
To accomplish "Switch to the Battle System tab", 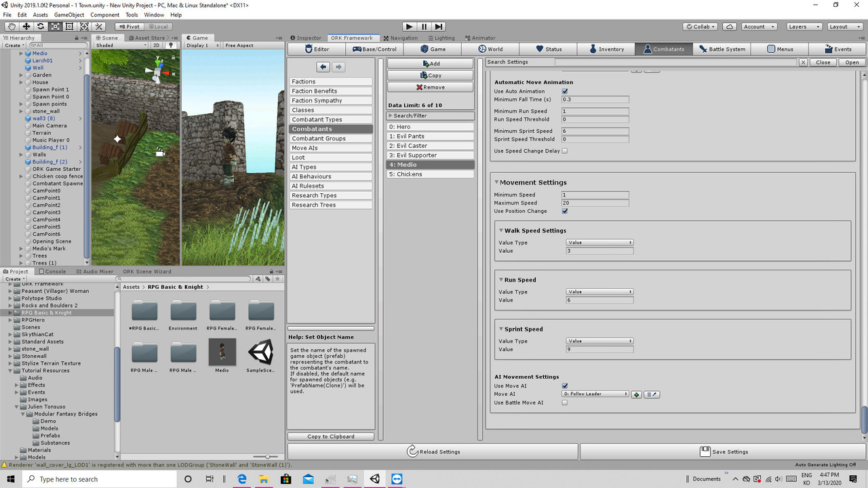I will tap(722, 49).
